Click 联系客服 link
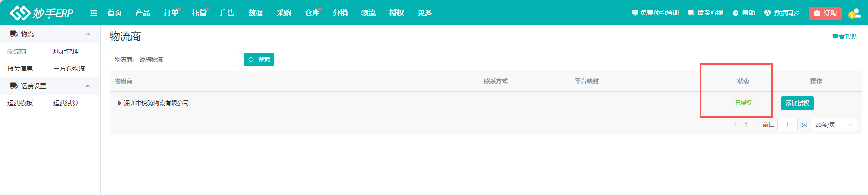This screenshot has height=195, width=868. click(x=706, y=13)
